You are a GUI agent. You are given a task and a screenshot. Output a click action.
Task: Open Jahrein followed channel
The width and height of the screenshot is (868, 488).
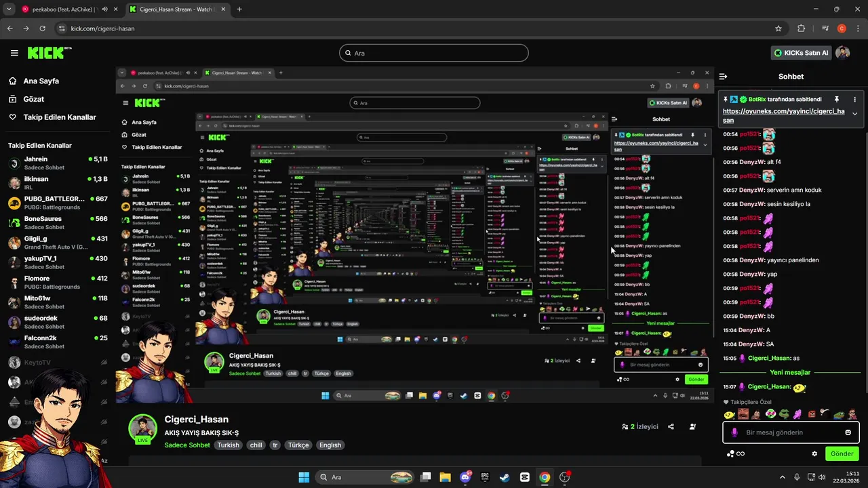[57, 163]
